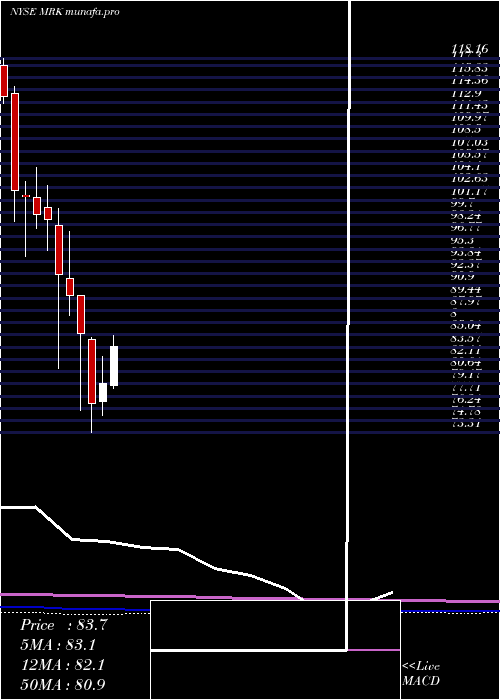
Task: Click the 95.3 price axis label
Action: (x=463, y=241)
